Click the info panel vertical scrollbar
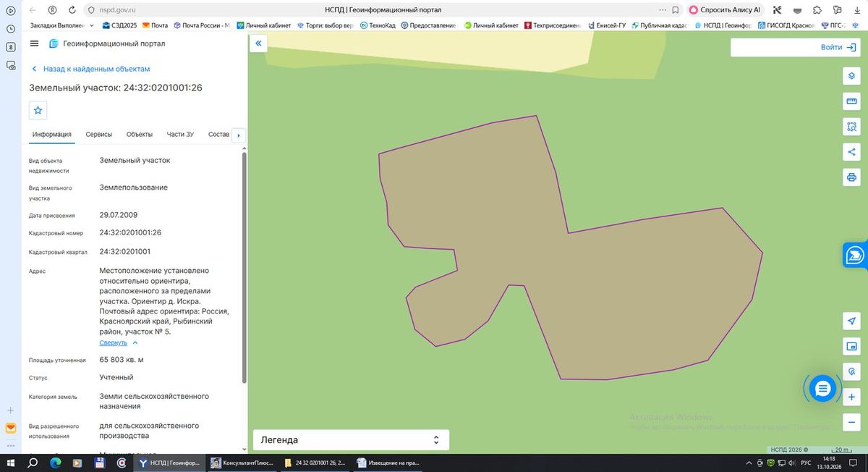Screen dimensions: 868x472 (244, 268)
